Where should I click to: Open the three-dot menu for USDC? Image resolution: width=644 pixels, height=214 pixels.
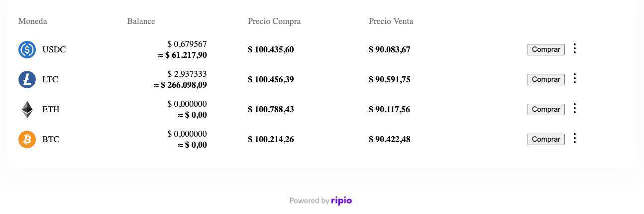point(575,48)
